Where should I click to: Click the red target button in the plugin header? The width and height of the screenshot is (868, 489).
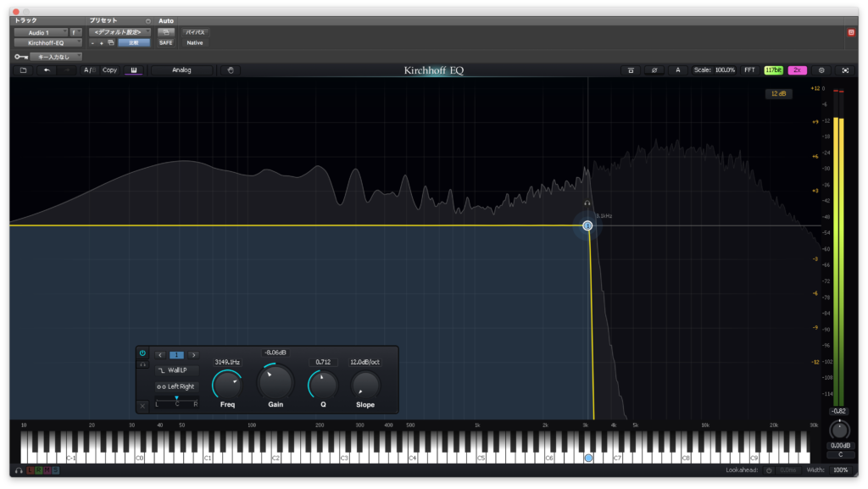tap(851, 33)
